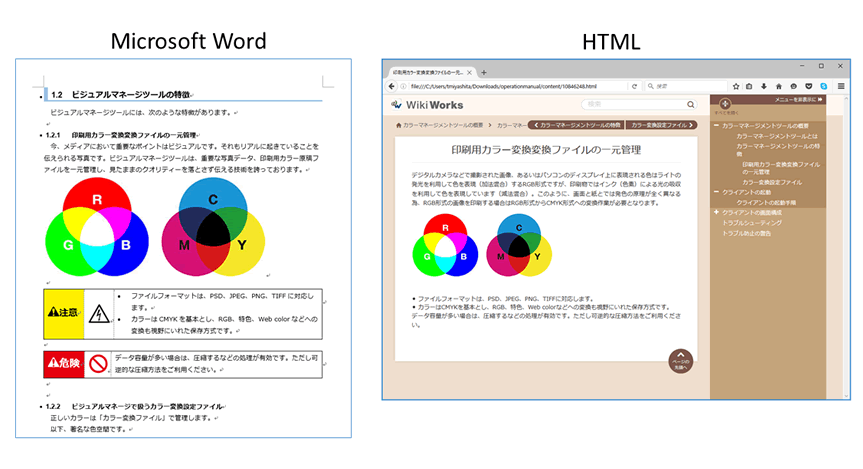Hide the menu via メニューを非表示に
Screen dimensions: 863x469
coord(799,100)
